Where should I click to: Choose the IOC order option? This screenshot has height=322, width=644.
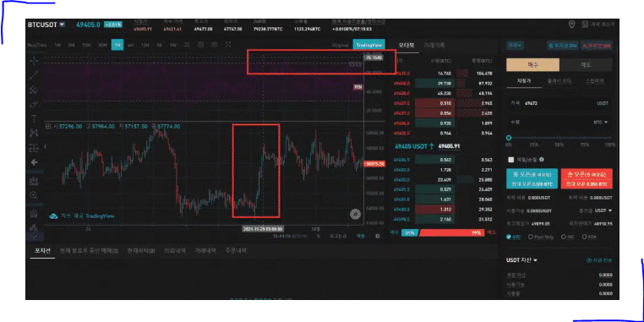564,237
